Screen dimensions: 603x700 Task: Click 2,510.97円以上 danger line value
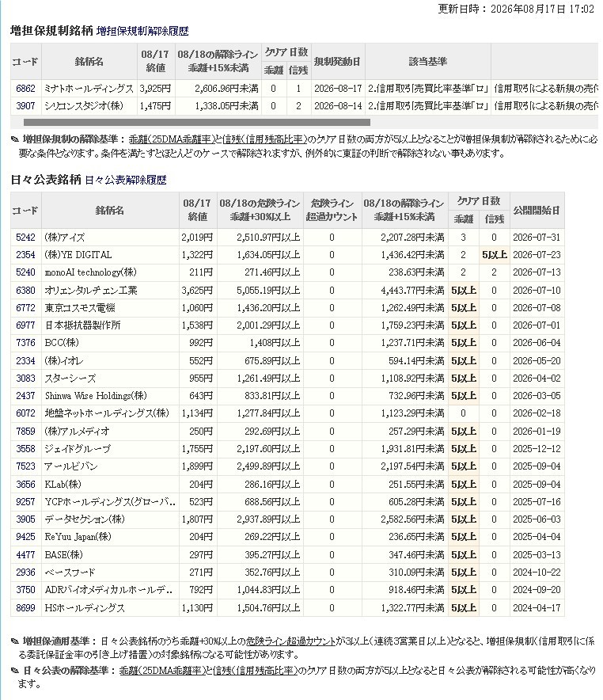(x=268, y=237)
